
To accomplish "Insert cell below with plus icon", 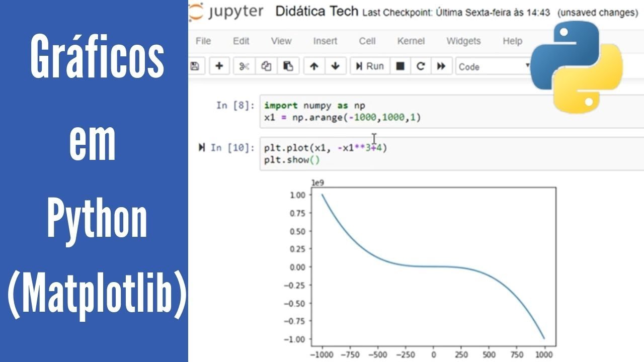I will 219,66.
